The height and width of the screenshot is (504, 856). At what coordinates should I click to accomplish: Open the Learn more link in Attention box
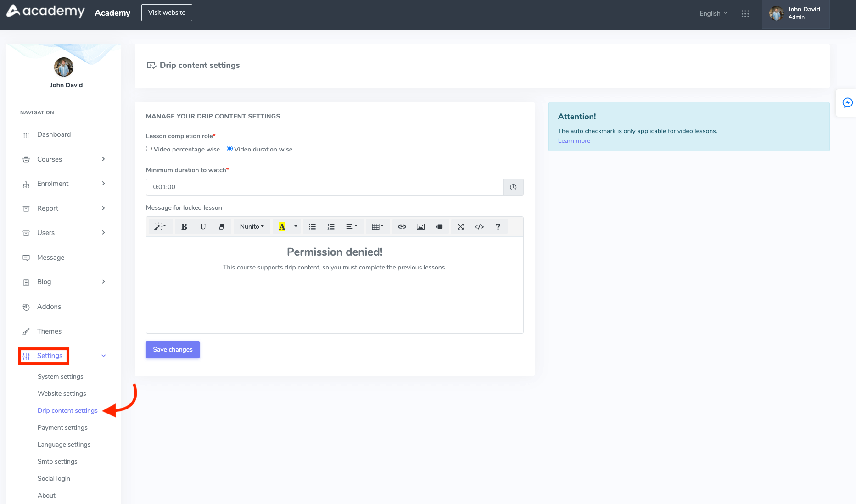(x=574, y=140)
